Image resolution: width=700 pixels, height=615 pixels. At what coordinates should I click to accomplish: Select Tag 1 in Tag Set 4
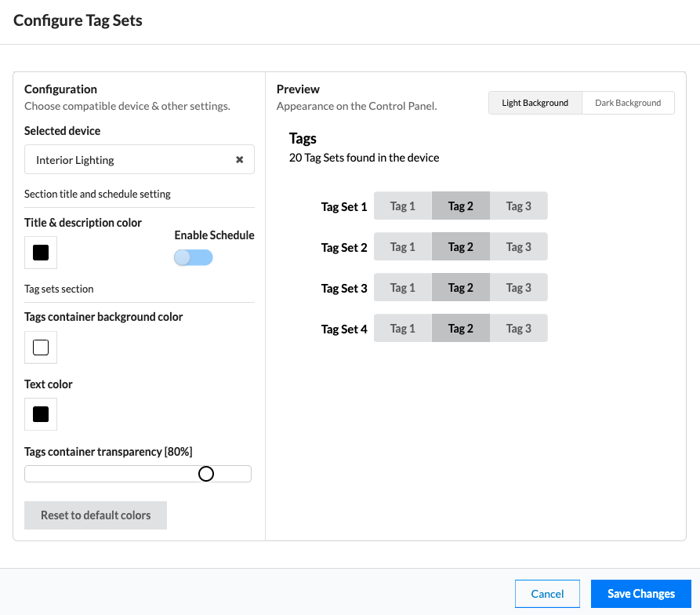click(x=403, y=328)
